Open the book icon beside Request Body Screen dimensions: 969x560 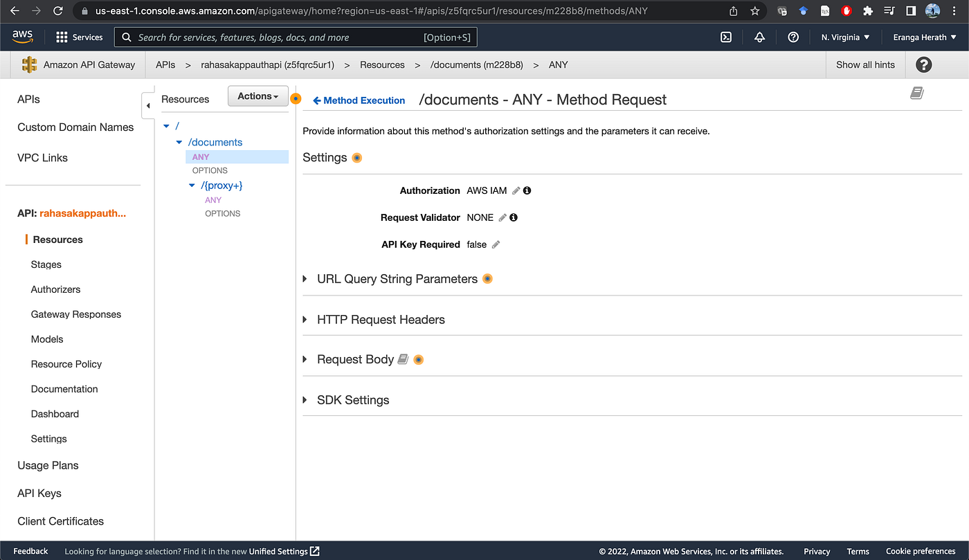point(403,359)
